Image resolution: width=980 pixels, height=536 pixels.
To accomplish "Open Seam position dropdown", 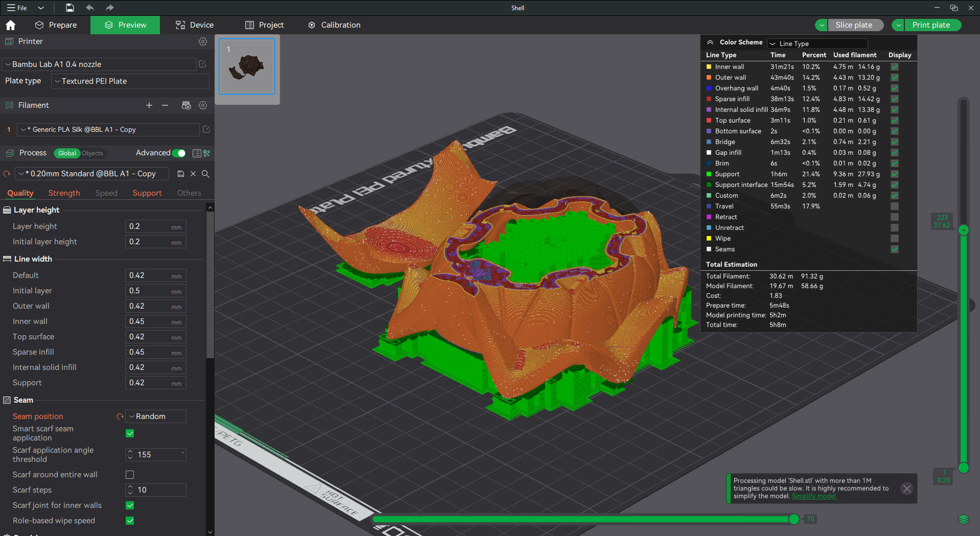I will point(156,416).
